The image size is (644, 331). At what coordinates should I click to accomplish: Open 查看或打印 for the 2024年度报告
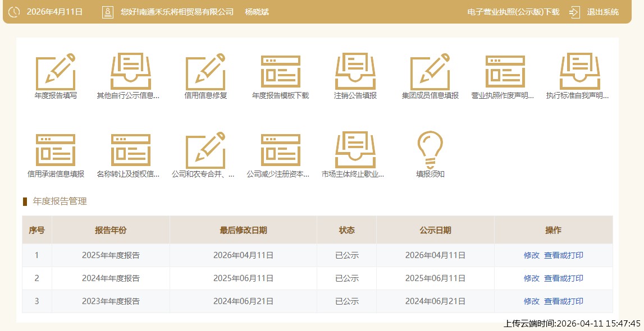564,278
